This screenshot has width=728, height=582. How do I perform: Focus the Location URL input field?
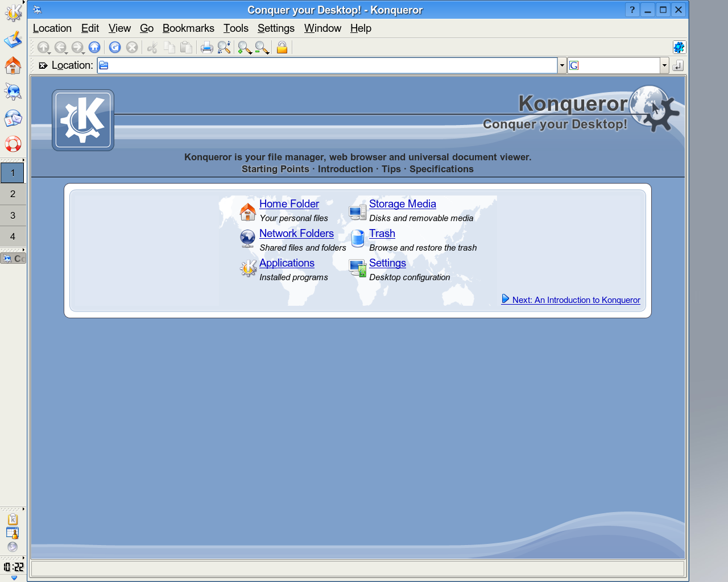[x=327, y=65]
